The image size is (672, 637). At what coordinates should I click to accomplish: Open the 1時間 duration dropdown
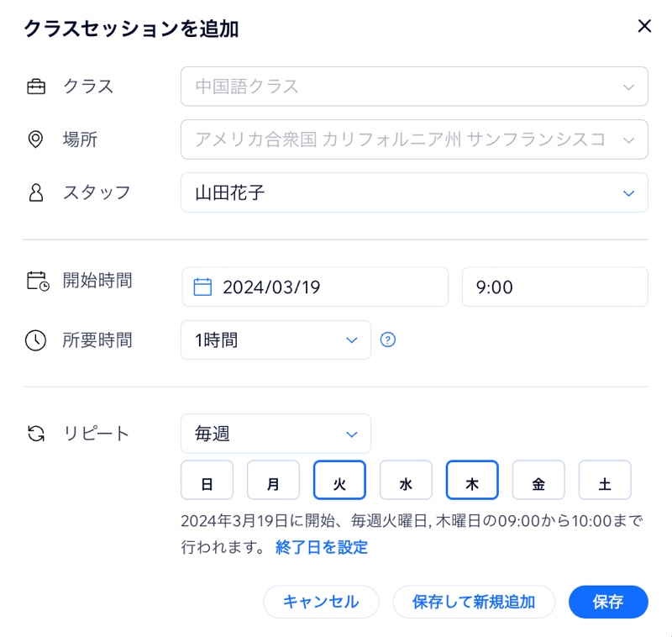click(x=276, y=340)
